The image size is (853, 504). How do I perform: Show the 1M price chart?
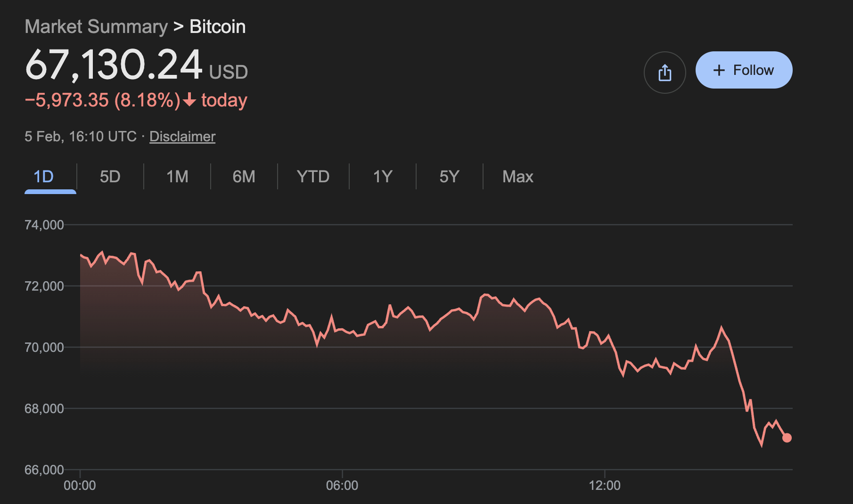click(177, 177)
